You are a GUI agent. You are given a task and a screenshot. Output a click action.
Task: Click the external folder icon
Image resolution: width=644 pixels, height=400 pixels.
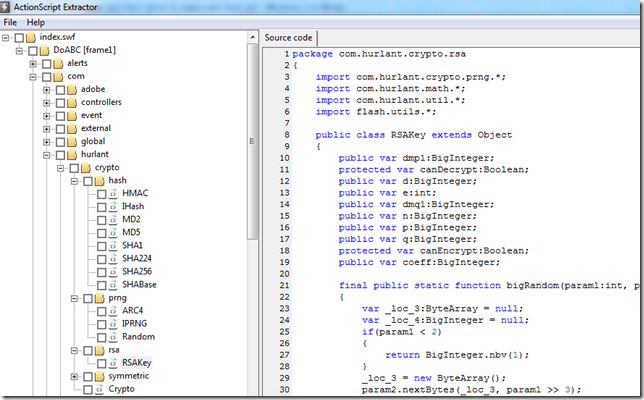(x=72, y=129)
